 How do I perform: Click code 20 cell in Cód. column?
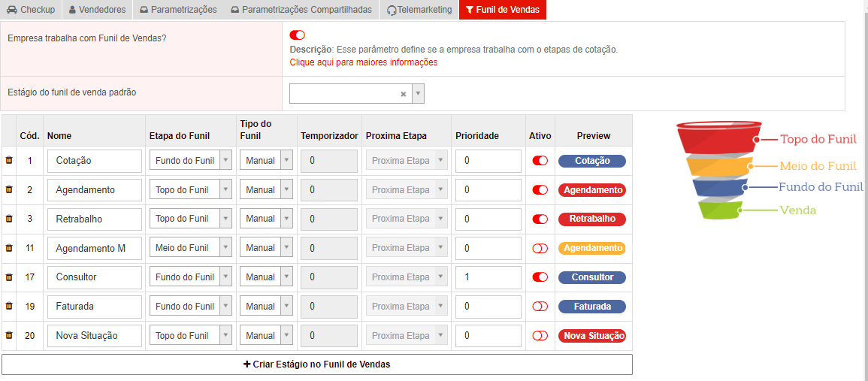tap(30, 335)
